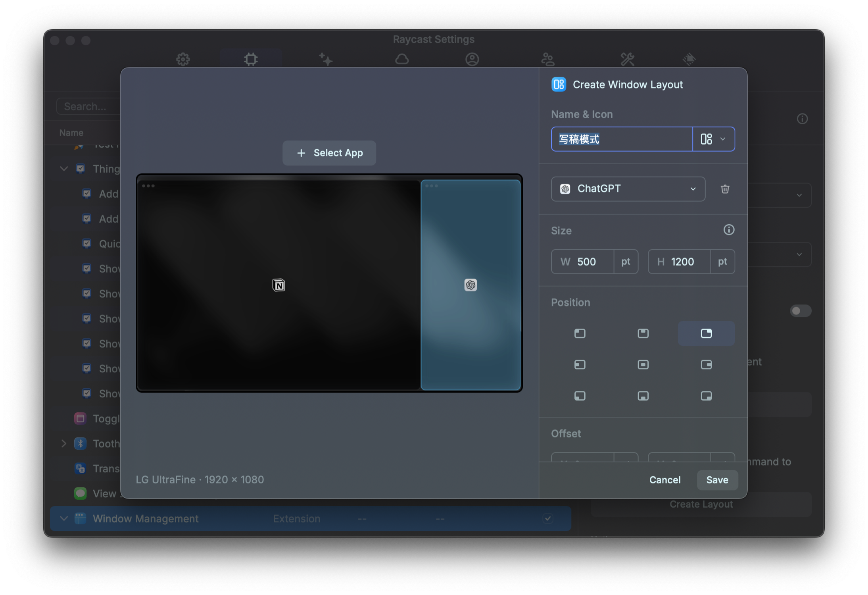Open the Extensions tab in settings
This screenshot has height=595, width=868.
coord(251,60)
